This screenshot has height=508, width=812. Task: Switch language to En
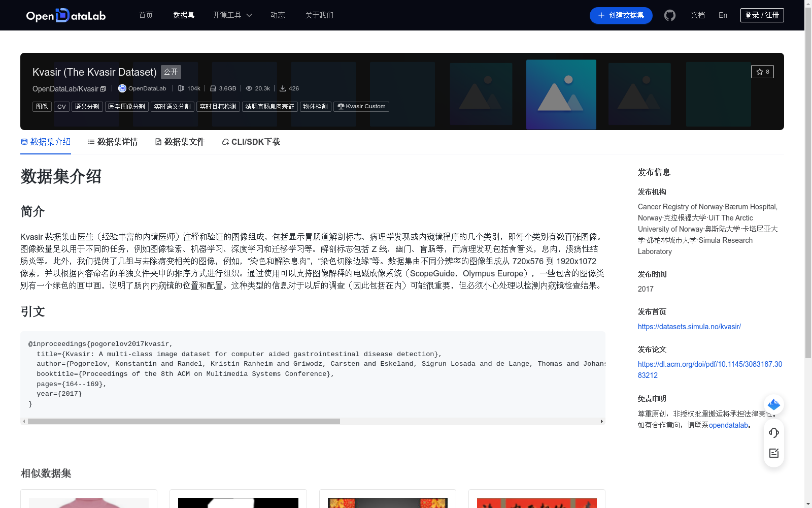[x=723, y=15]
